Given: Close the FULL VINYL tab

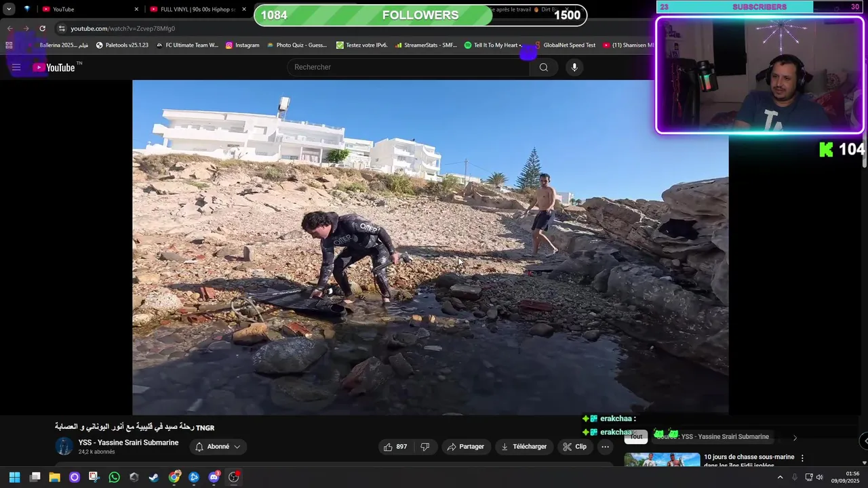Looking at the screenshot, I should pyautogui.click(x=244, y=9).
